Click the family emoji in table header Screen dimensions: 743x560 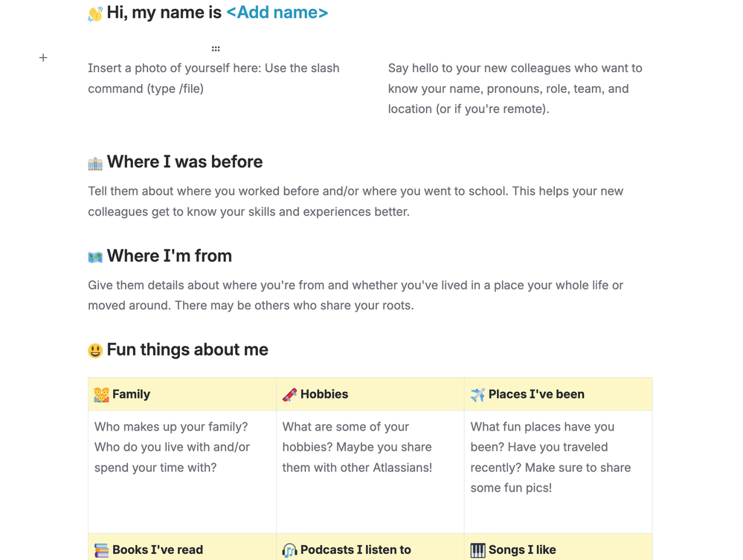tap(102, 395)
